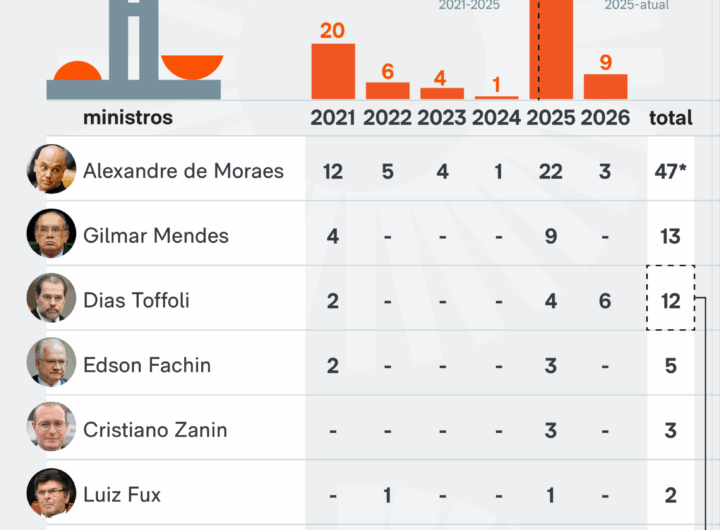
Task: Click Luiz Fux's portrait photo
Action: (x=51, y=494)
